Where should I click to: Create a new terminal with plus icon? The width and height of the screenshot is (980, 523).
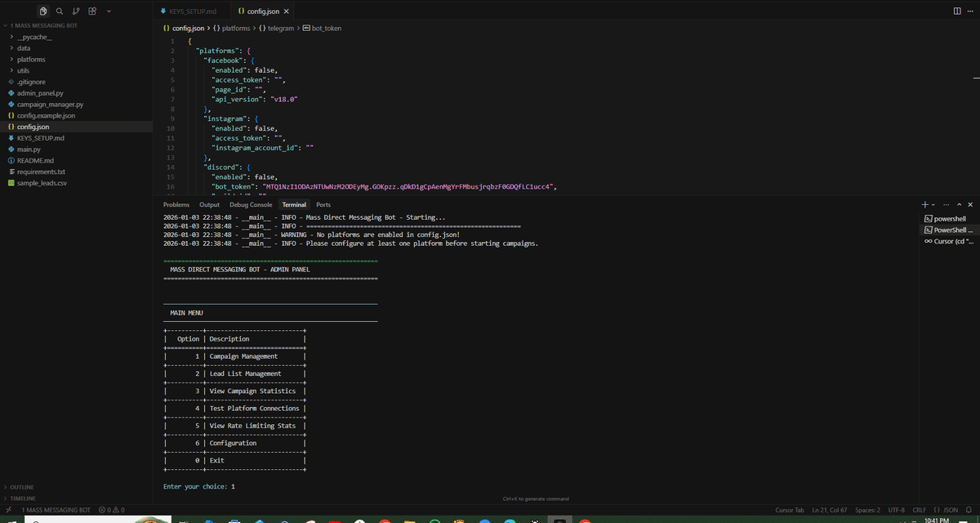(x=924, y=204)
